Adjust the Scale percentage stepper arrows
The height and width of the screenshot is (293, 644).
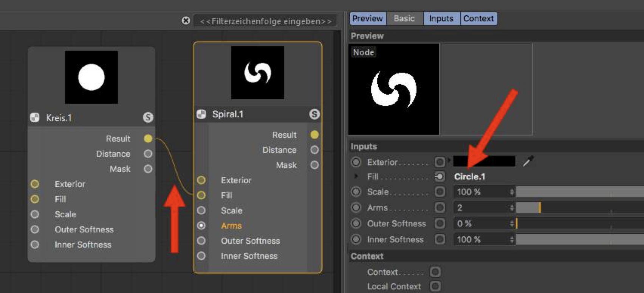click(x=512, y=192)
